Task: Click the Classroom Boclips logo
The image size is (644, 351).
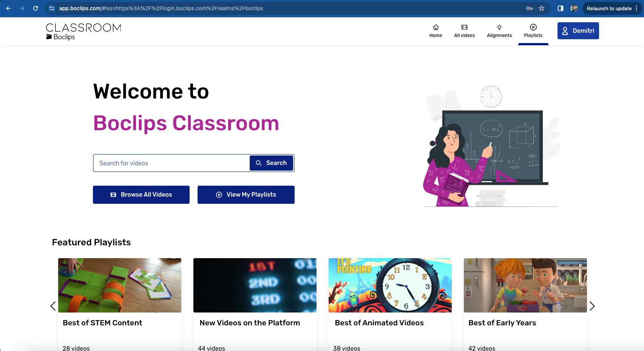Action: pos(83,32)
